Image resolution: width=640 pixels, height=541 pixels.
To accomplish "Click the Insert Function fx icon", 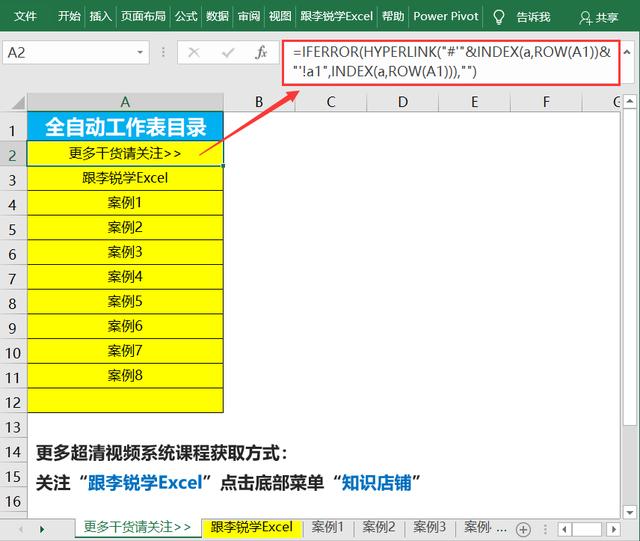I will click(261, 52).
